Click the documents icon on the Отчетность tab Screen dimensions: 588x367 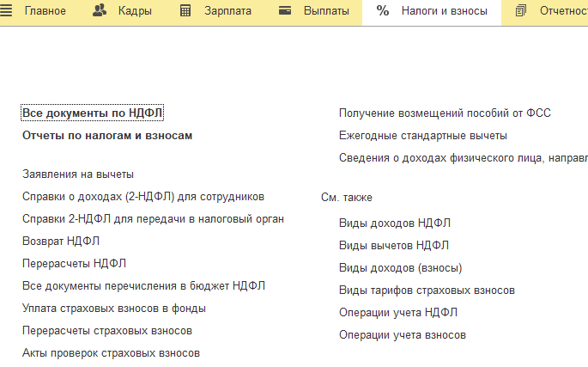[x=520, y=11]
